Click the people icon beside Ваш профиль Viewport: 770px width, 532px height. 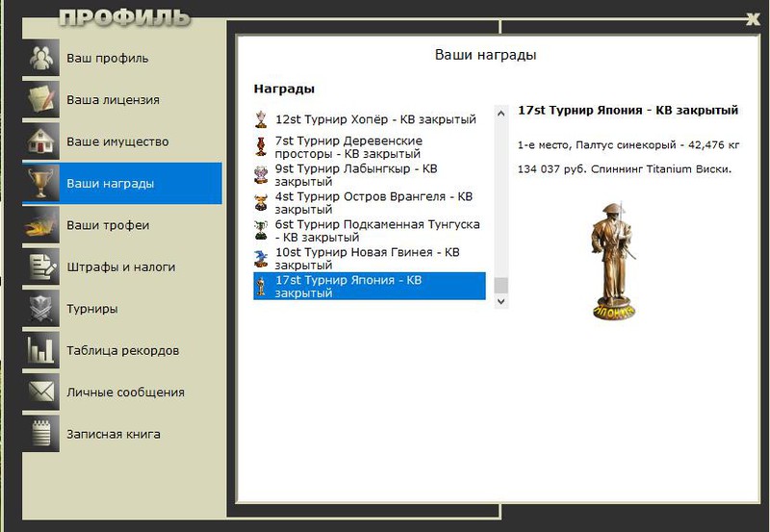coord(41,58)
